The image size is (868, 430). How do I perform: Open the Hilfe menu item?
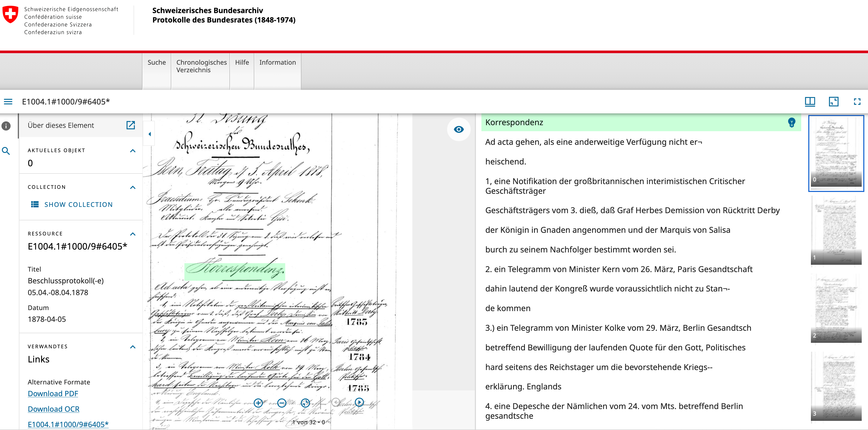pyautogui.click(x=242, y=62)
